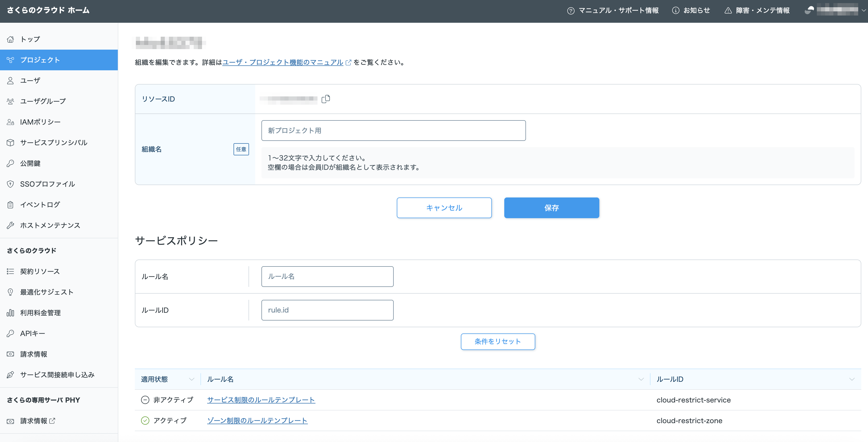Image resolution: width=868 pixels, height=442 pixels.
Task: Click the bar chart icon for 利用料金管理
Action: 10,313
